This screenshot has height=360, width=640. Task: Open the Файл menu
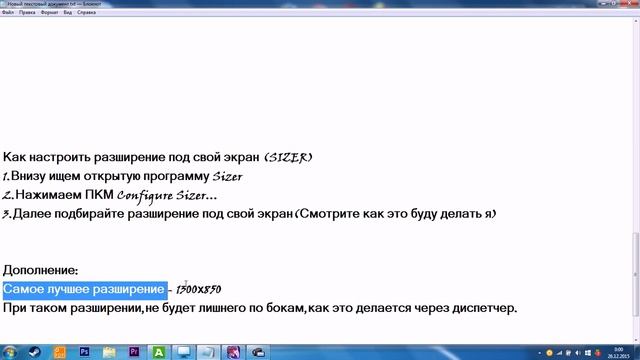8,13
